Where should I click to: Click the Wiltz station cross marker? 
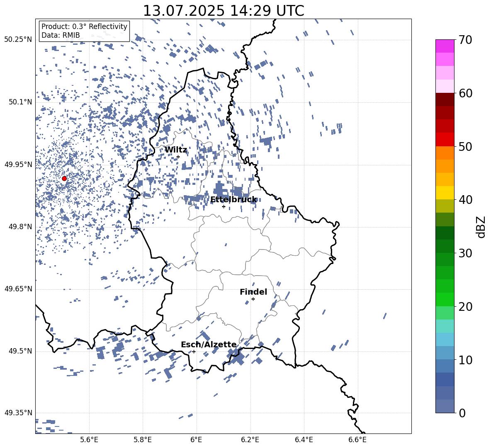pos(178,157)
